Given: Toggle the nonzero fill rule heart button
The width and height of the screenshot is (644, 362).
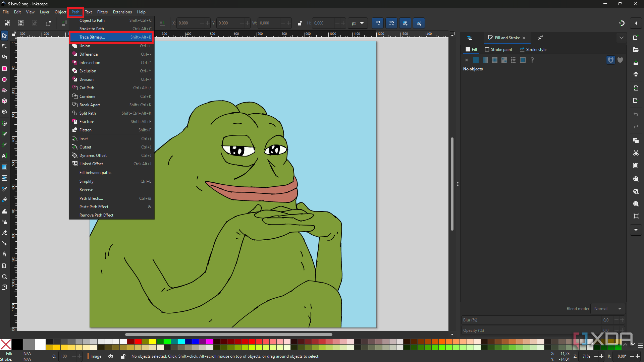Looking at the screenshot, I should click(620, 60).
